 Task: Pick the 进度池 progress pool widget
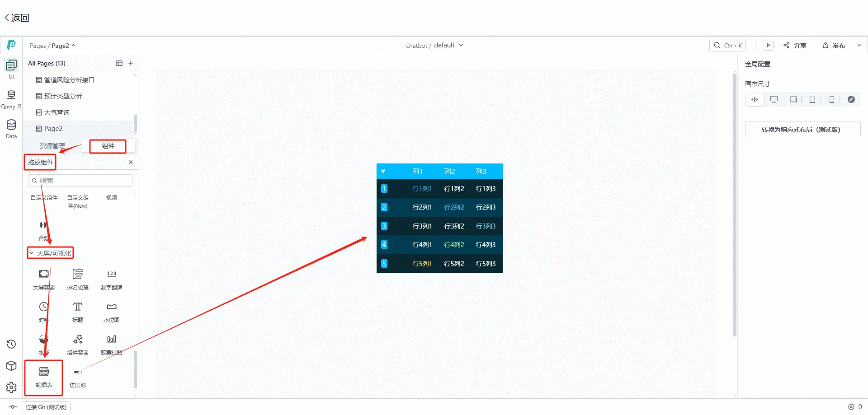pos(78,377)
